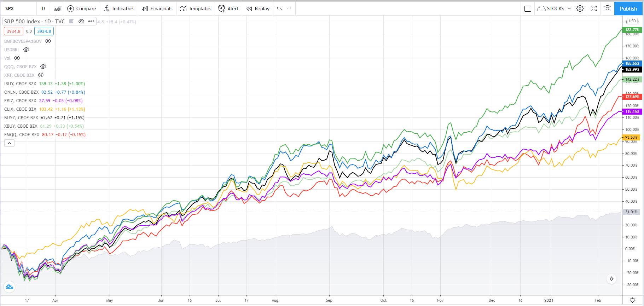Viewport: 644px width, 306px height.
Task: Redo the last chart action
Action: tap(289, 8)
